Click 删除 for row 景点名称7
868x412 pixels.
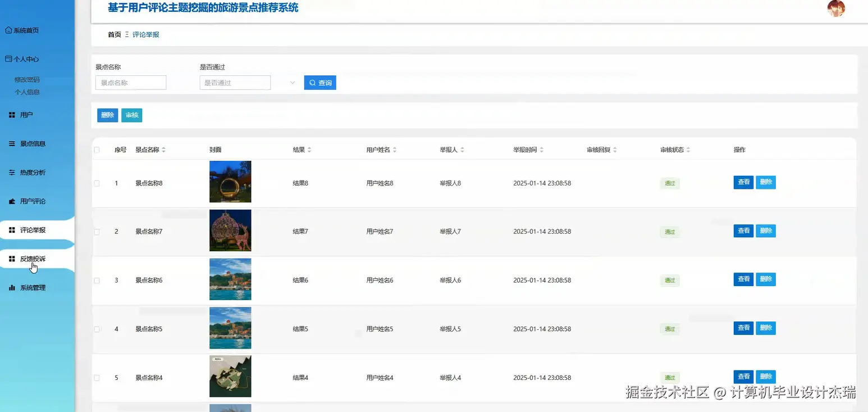(766, 231)
